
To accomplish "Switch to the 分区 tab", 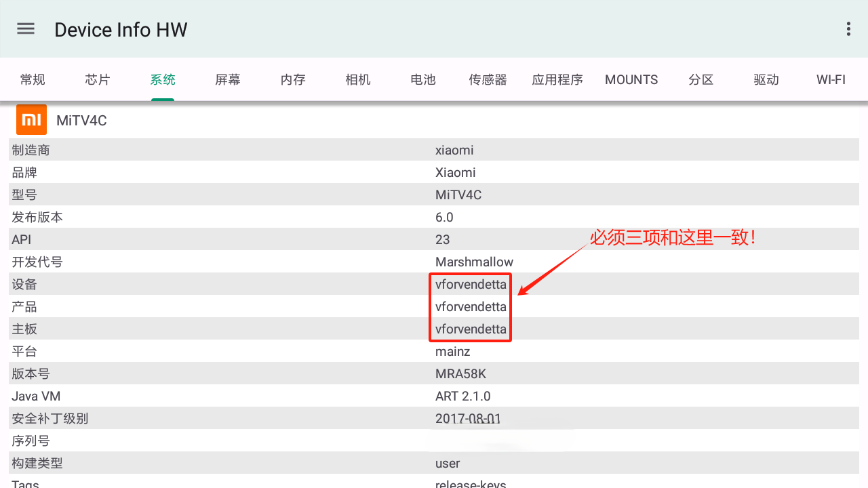I will [701, 79].
